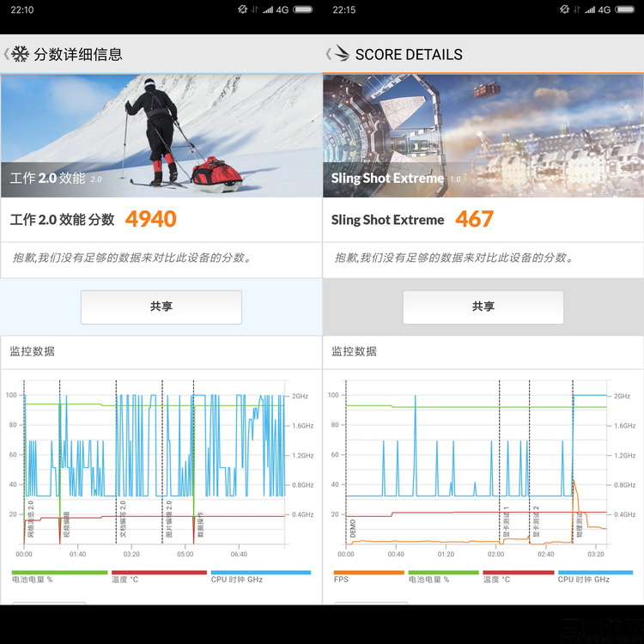Go back using chevron beside SCORE DETAILS
This screenshot has height=644, width=644.
click(328, 54)
